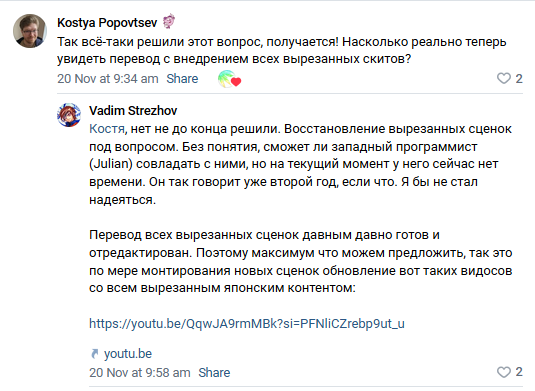The image size is (535, 391).
Task: View the like count on Kostya's comment
Action: click(519, 79)
